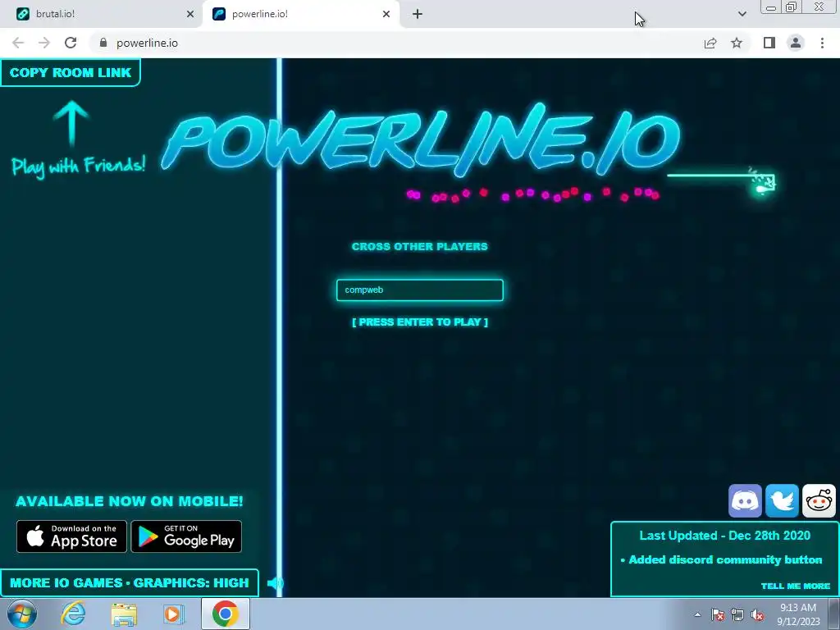
Task: Click Chrome icon in taskbar
Action: pyautogui.click(x=225, y=614)
